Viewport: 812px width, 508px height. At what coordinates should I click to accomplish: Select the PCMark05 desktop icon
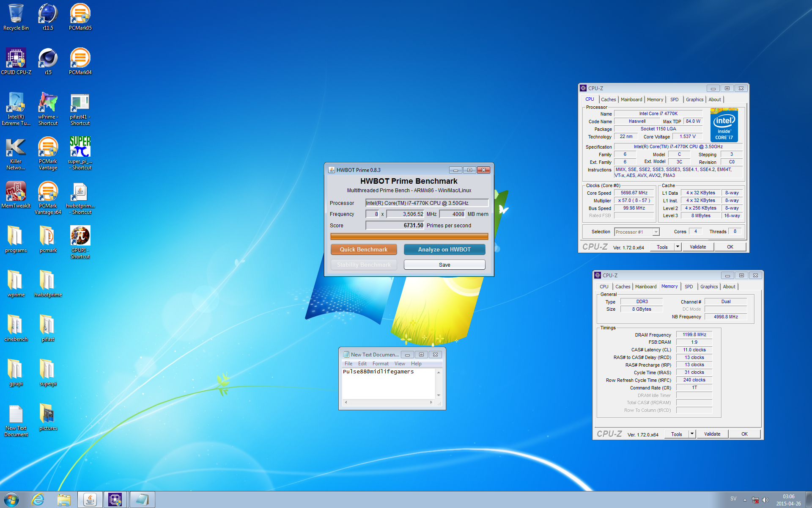pos(80,17)
